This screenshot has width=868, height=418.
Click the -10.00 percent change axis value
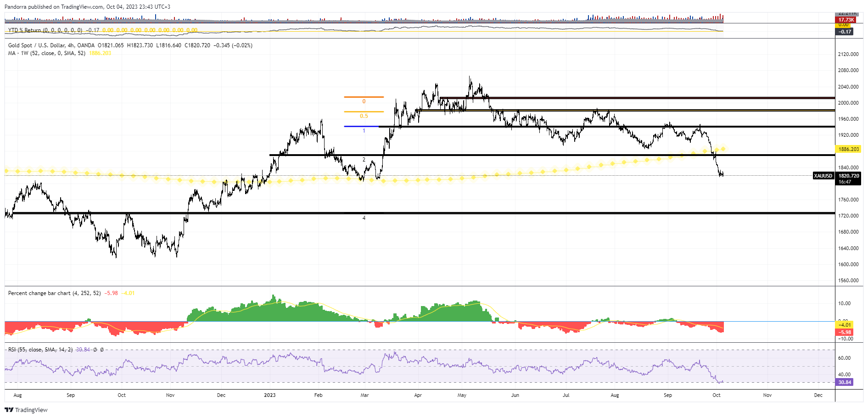(845, 339)
